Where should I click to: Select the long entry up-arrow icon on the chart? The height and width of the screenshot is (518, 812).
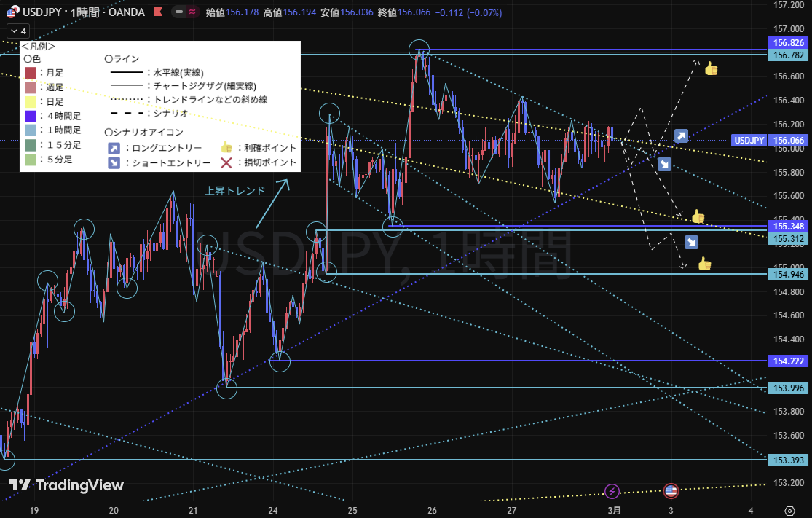tap(681, 136)
